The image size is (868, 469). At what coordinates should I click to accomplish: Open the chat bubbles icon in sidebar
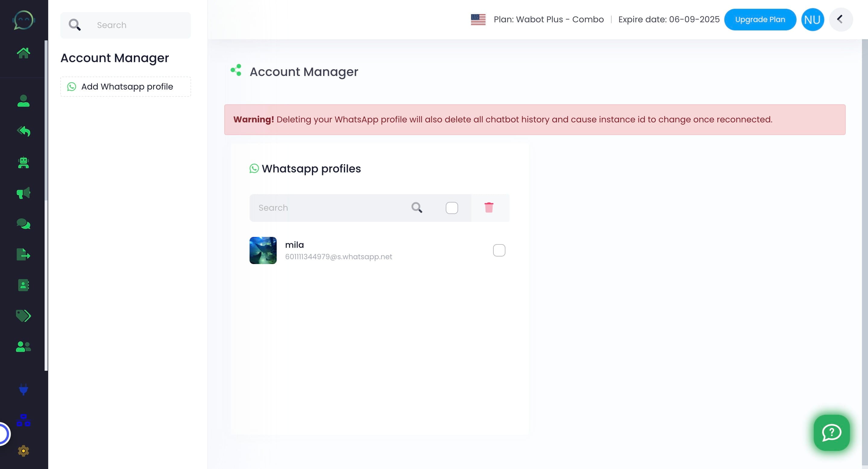23,224
